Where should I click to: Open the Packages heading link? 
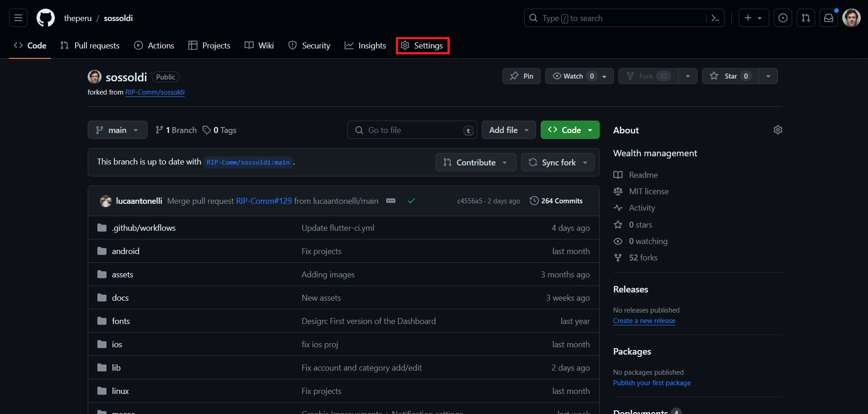[632, 351]
